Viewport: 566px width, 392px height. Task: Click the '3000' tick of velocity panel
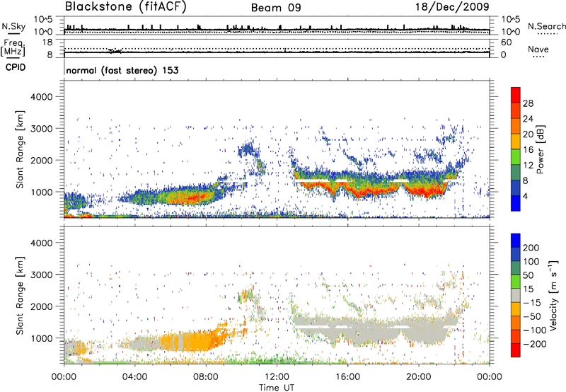pos(42,275)
